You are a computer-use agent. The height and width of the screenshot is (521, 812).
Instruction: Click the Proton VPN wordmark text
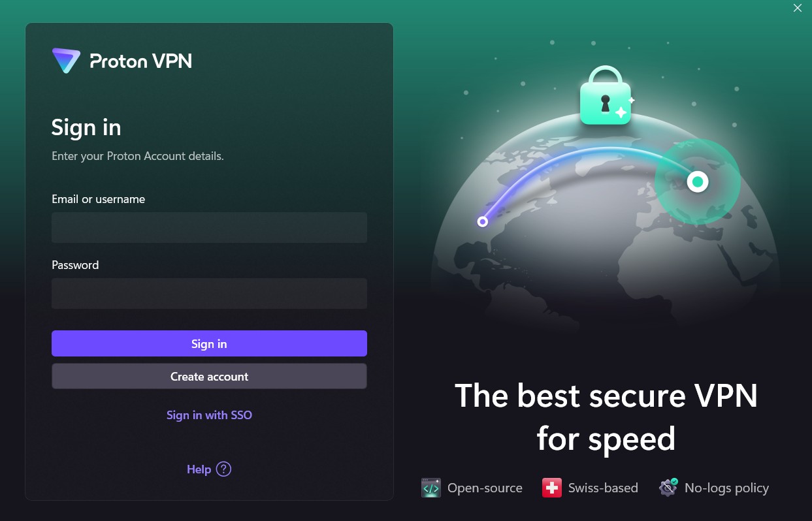coord(141,61)
